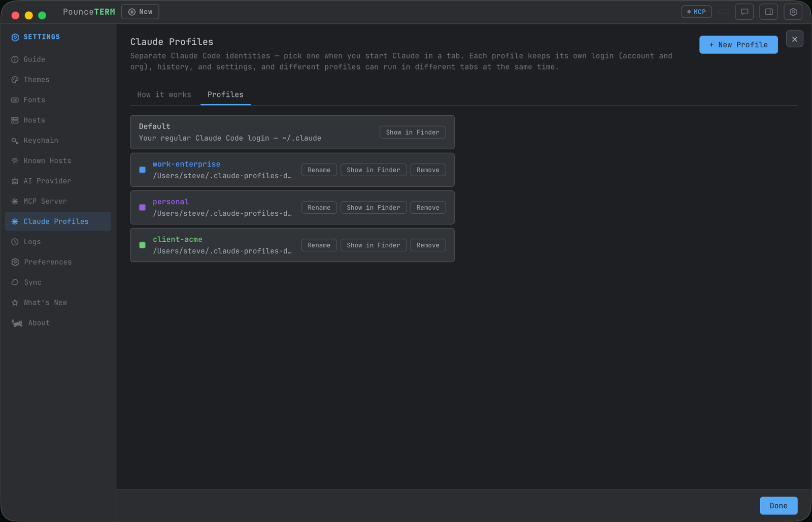Click the What's New star icon
The width and height of the screenshot is (812, 522).
point(15,303)
